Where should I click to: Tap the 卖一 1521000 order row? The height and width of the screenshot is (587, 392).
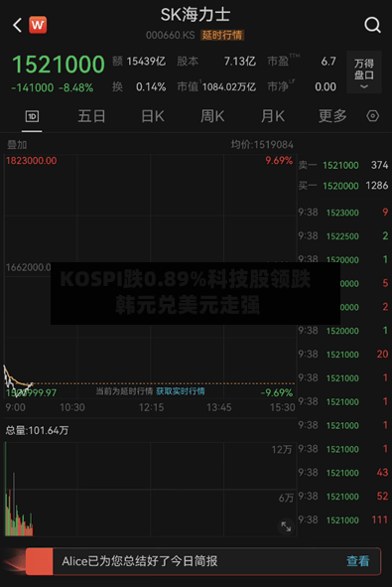coord(343,165)
